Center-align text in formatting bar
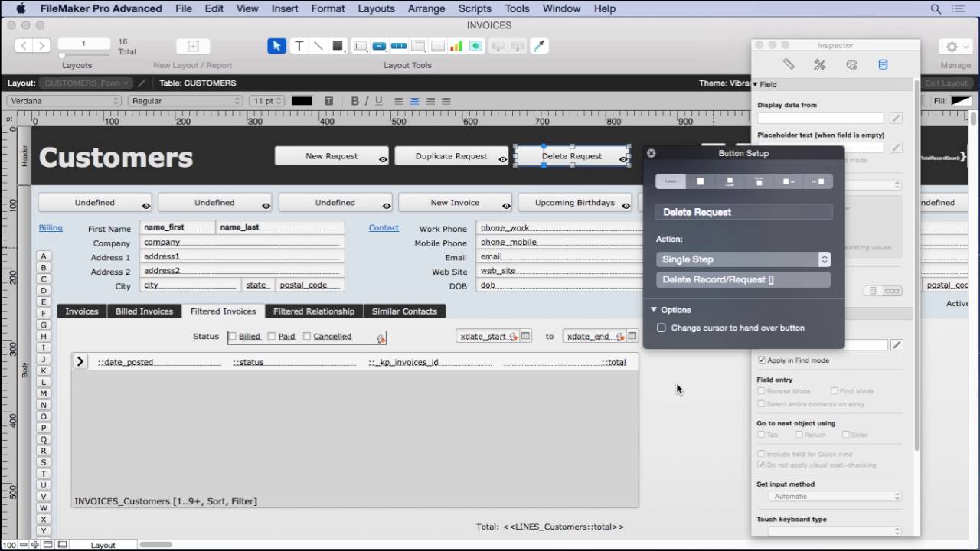This screenshot has height=551, width=980. (x=414, y=101)
